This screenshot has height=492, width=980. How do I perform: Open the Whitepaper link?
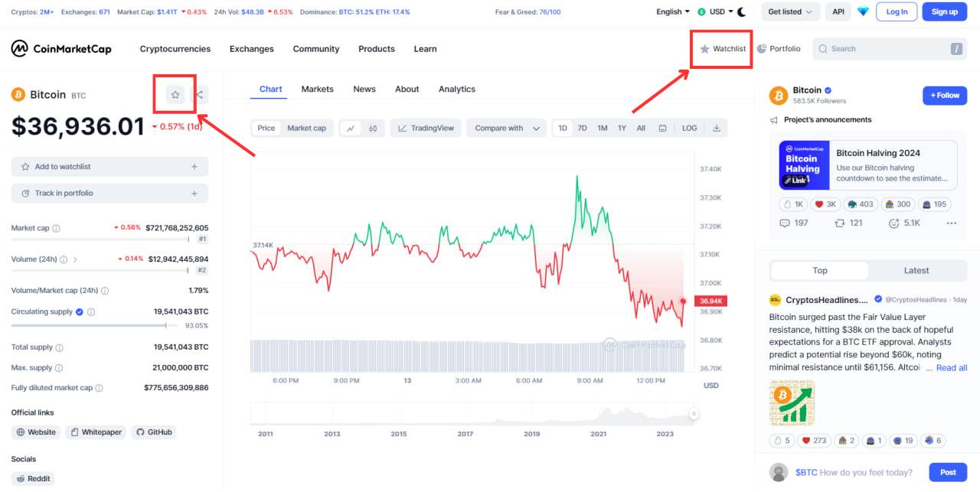point(96,432)
